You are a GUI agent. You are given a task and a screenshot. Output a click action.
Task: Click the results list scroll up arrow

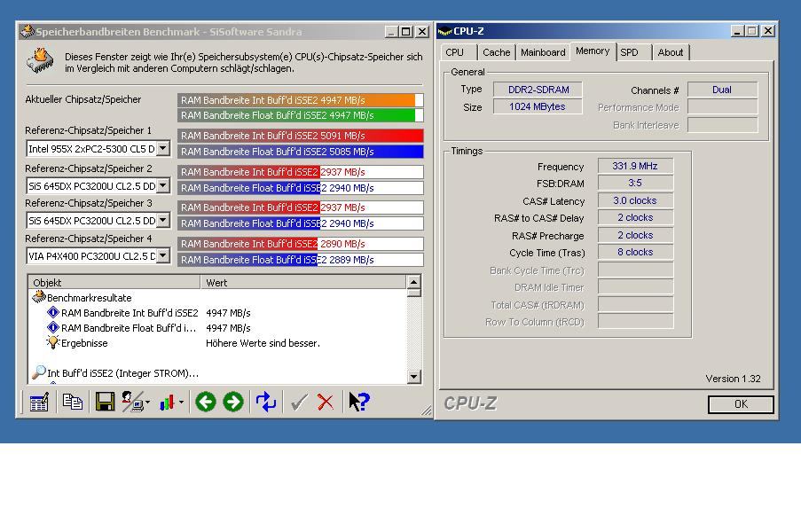[413, 282]
